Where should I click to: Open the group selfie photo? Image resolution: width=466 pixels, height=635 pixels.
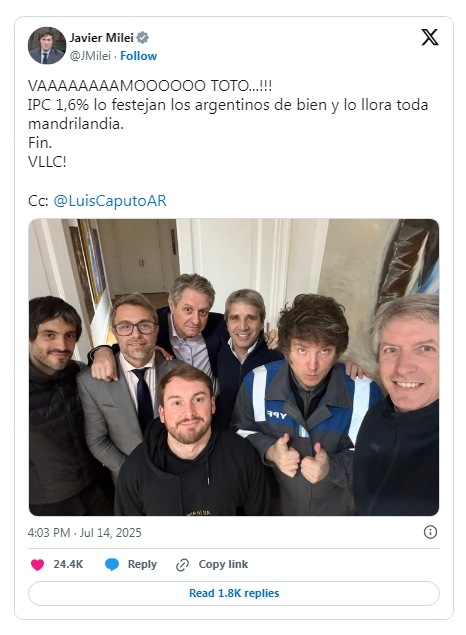(x=234, y=367)
